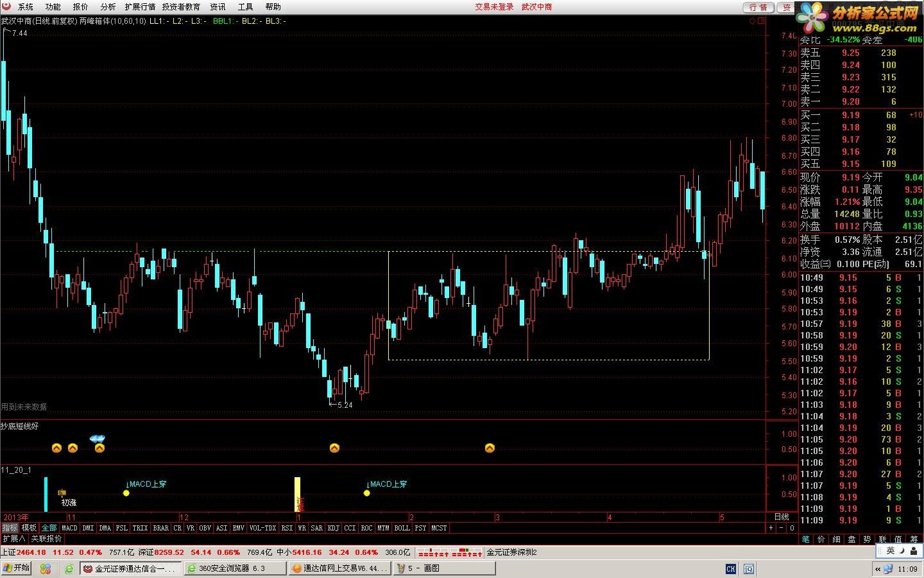
Task: Switch to the BRAR indicator
Action: point(161,528)
